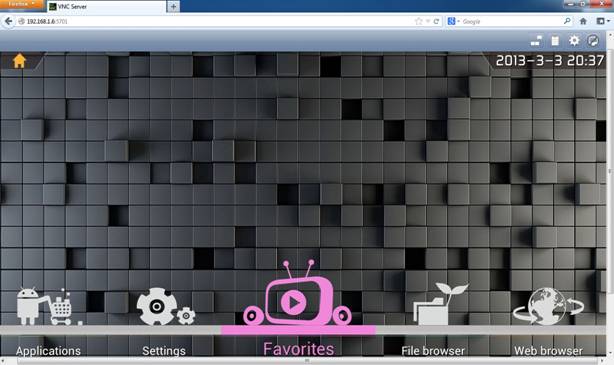
Task: Tap the orange home icon
Action: pyautogui.click(x=19, y=61)
